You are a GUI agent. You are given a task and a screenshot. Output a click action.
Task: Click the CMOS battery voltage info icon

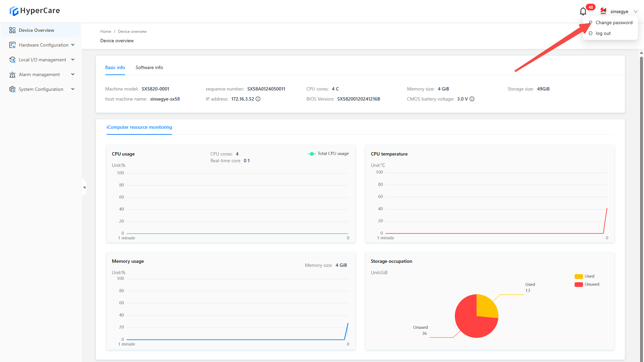[x=472, y=99]
